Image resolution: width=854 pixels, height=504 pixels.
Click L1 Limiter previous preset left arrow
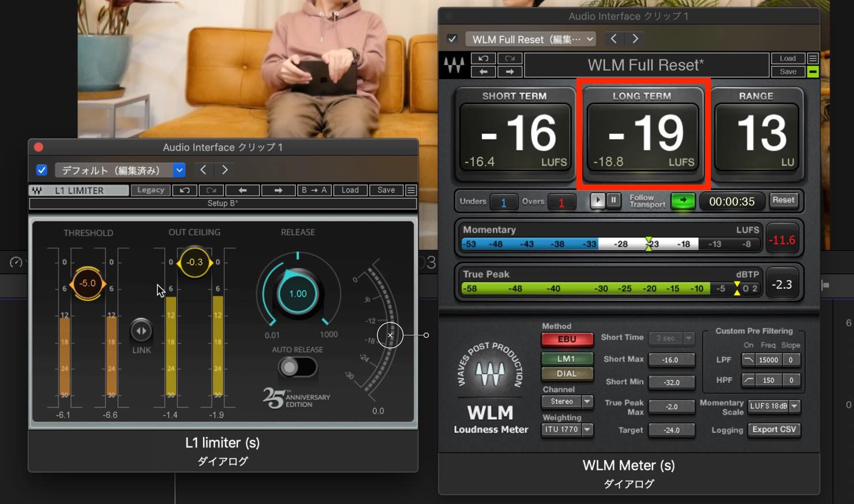click(242, 190)
